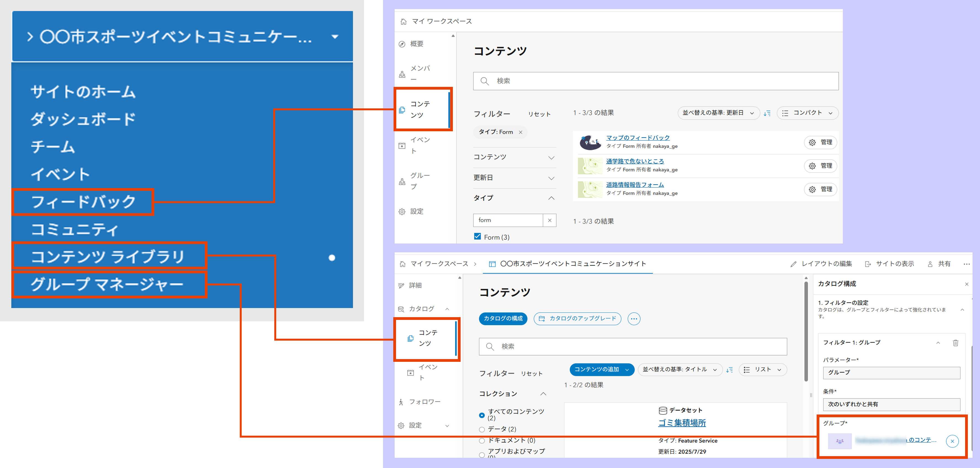Screen dimensions: 980x468
Task: Remove the selected group with X icon
Action: [952, 441]
